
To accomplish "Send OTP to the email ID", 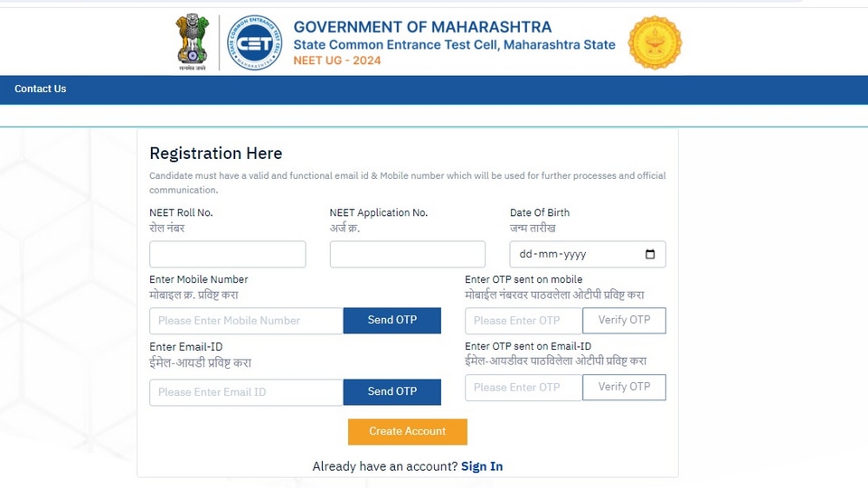I will pyautogui.click(x=392, y=391).
